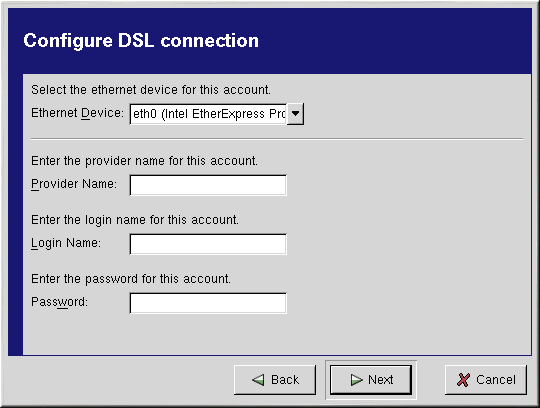Cancel the DSL configuration wizard
The width and height of the screenshot is (540, 408).
486,380
